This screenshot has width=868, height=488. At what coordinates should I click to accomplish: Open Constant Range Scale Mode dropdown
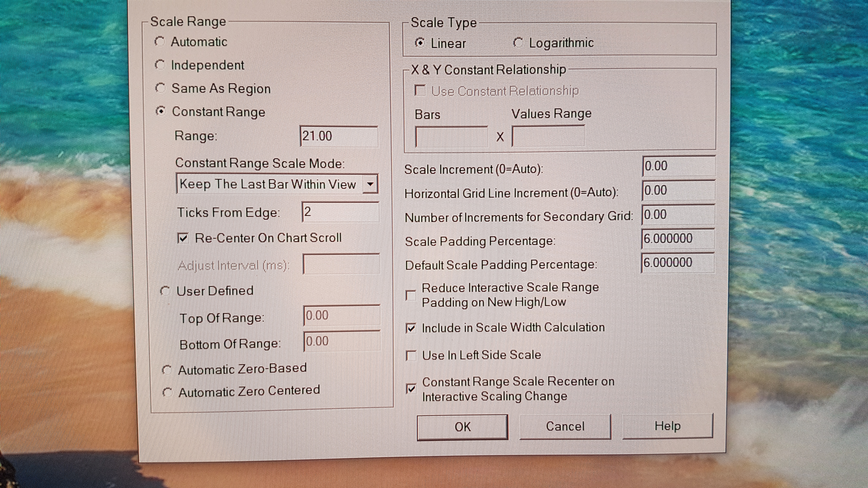370,184
